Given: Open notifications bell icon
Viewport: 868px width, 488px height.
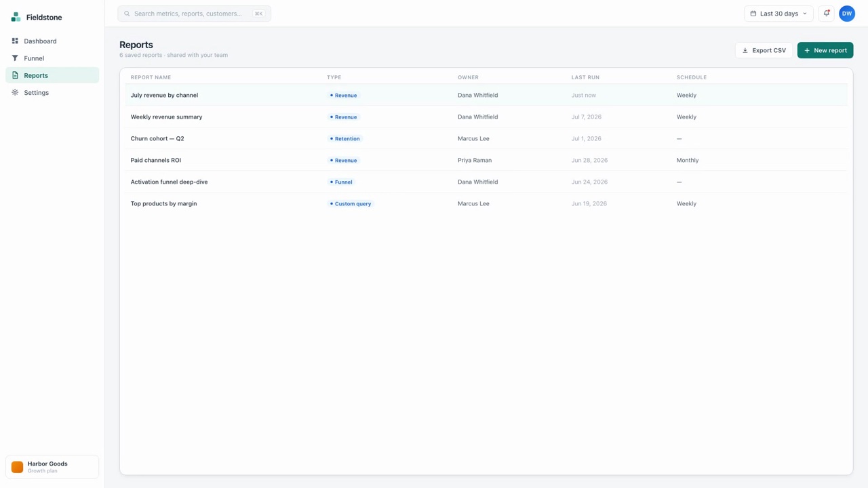Looking at the screenshot, I should point(827,14).
